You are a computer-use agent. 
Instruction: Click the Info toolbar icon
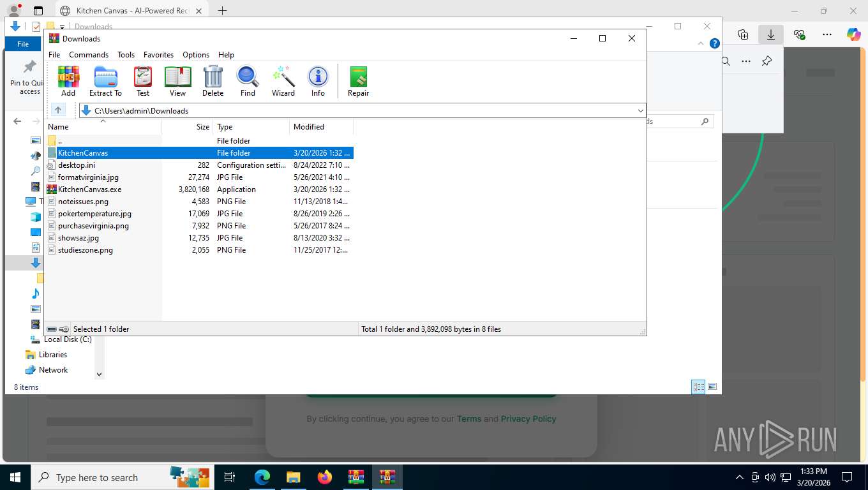click(x=318, y=81)
